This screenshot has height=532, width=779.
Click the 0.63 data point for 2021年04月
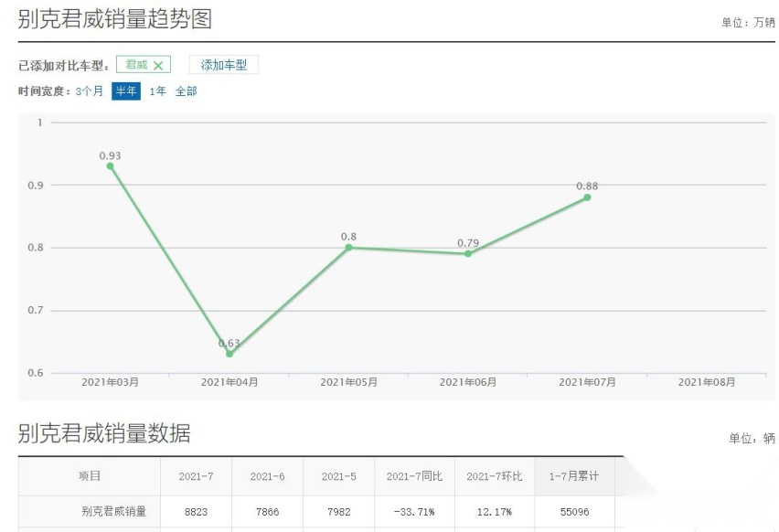tap(229, 354)
